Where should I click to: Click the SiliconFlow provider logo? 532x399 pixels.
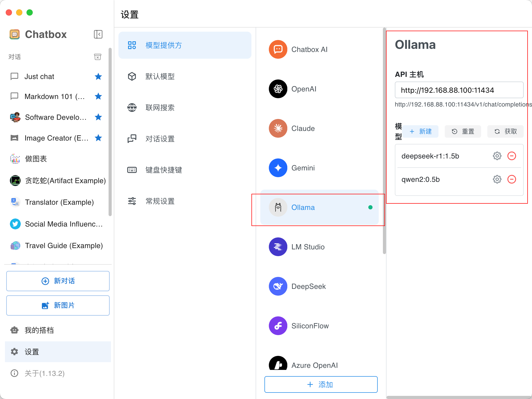coord(278,326)
